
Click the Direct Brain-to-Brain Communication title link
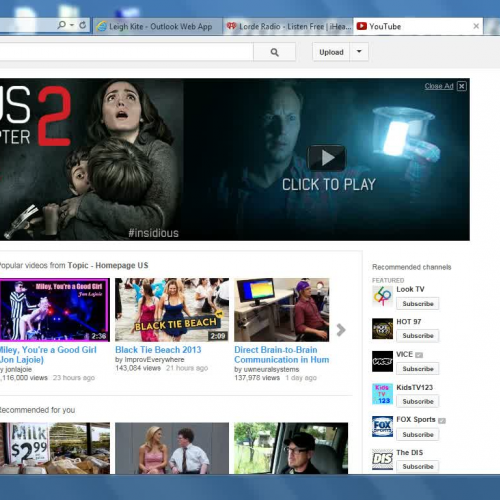coord(282,355)
